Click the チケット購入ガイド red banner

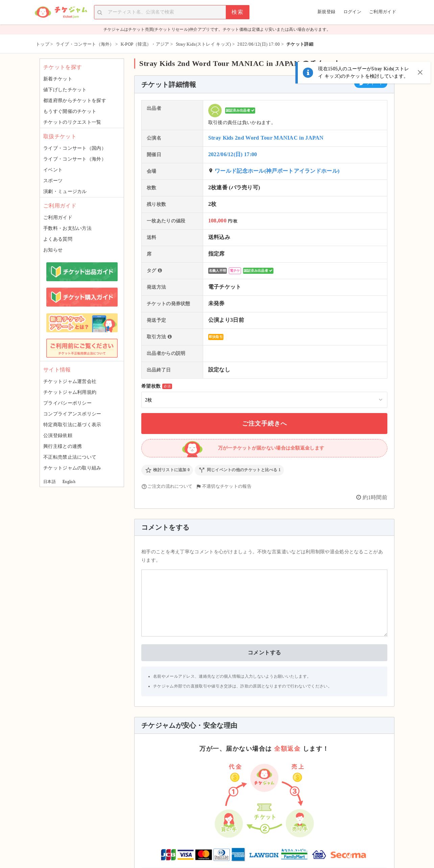[82, 297]
